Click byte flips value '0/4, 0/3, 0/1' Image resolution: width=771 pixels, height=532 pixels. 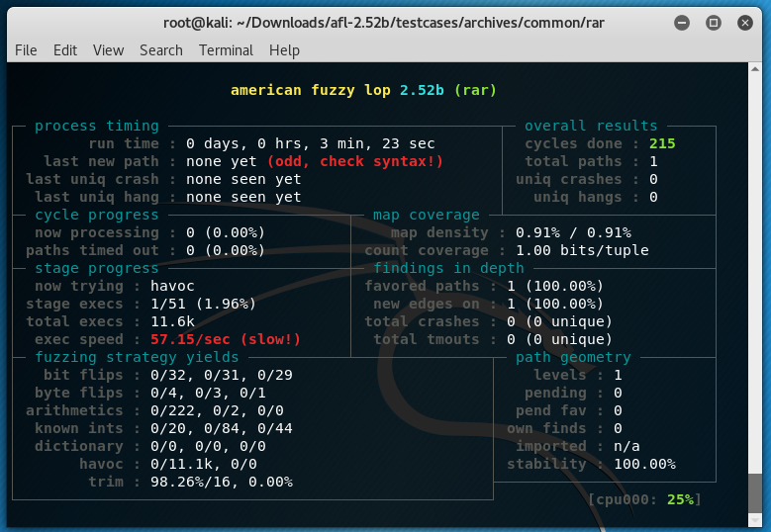pos(208,393)
